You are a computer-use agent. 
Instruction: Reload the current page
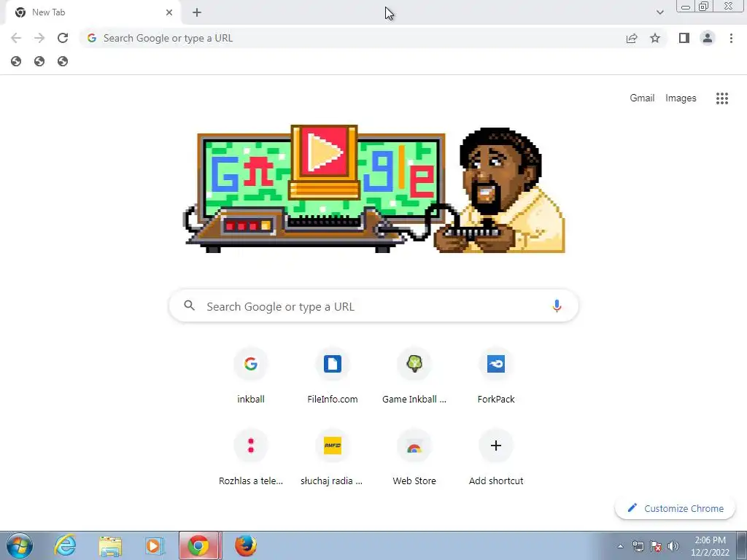(63, 38)
